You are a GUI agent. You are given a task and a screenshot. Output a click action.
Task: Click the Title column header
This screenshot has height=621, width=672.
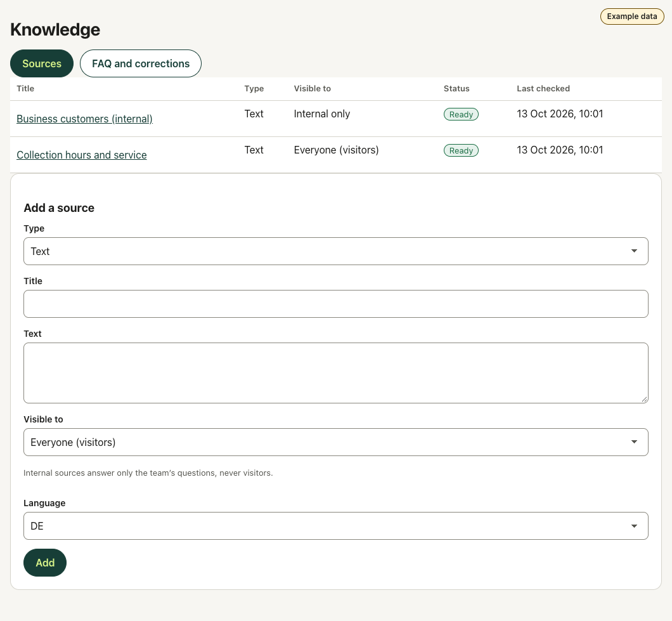(x=25, y=88)
